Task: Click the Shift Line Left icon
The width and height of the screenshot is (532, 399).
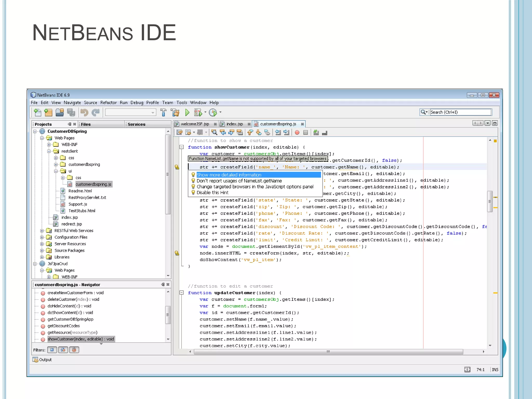Action: (x=278, y=132)
